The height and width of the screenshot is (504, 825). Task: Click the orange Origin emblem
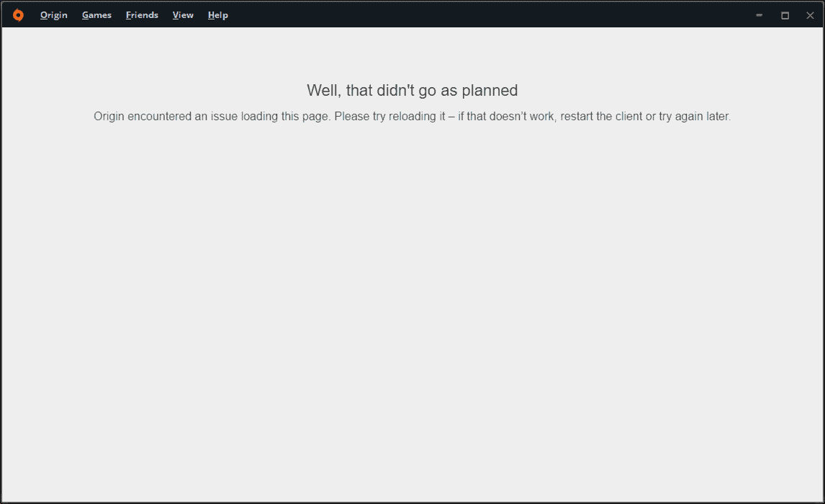click(x=17, y=14)
